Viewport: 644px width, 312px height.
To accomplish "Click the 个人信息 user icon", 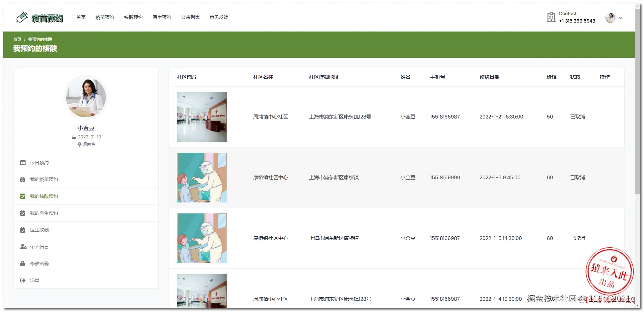I will [x=23, y=247].
